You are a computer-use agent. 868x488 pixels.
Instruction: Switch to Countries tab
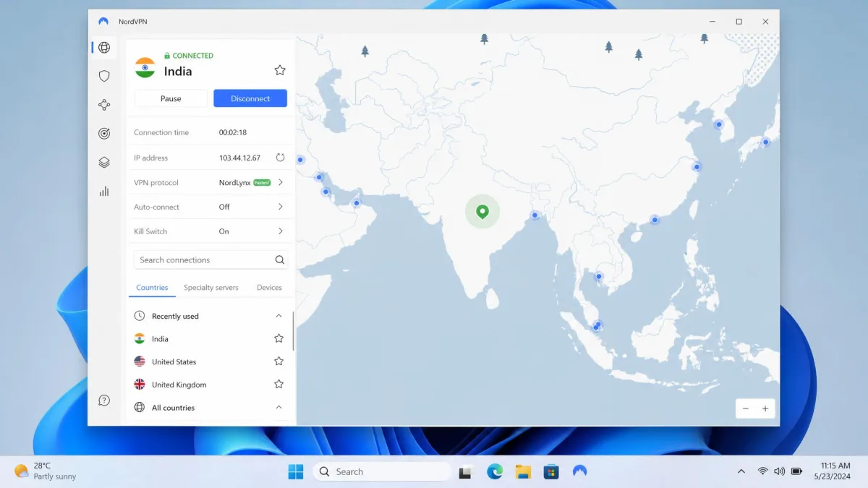152,288
